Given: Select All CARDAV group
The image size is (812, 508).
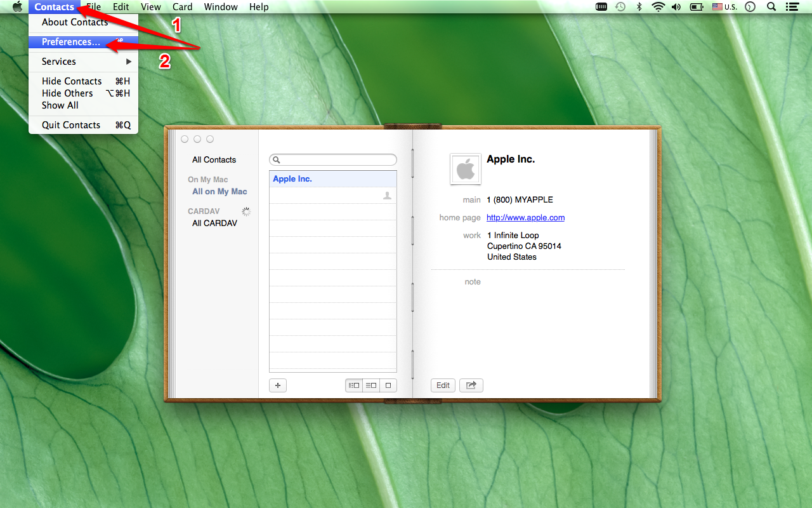Looking at the screenshot, I should (x=214, y=224).
